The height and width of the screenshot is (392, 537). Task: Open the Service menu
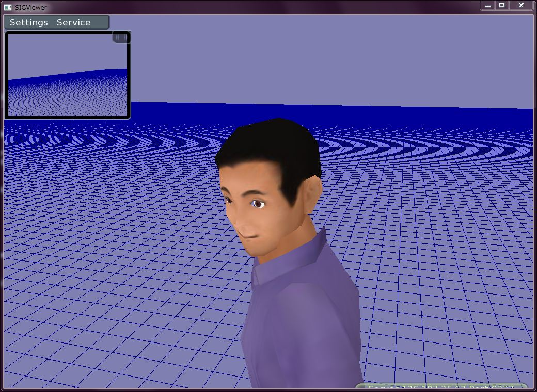point(73,23)
